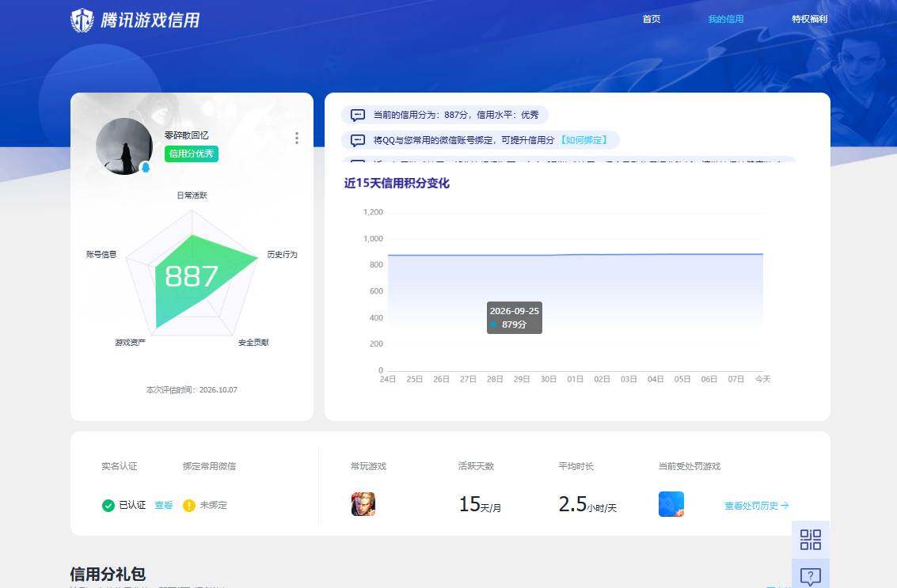Click the 游戏资产 radar axis label
The width and height of the screenshot is (897, 588).
(131, 343)
